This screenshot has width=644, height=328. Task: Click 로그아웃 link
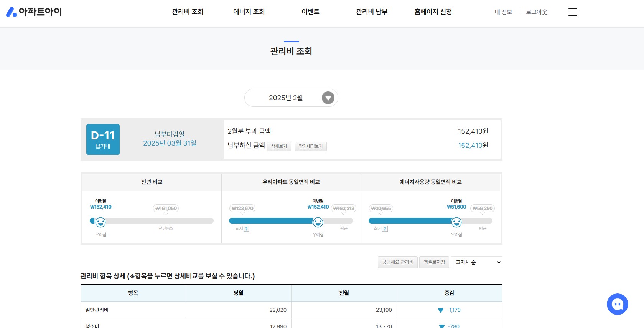click(x=536, y=12)
